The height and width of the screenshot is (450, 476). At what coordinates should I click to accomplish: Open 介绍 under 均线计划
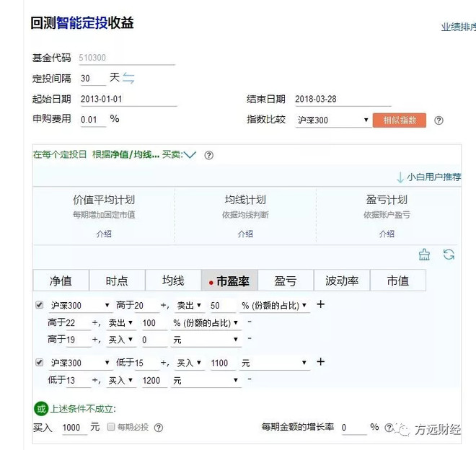pos(245,234)
